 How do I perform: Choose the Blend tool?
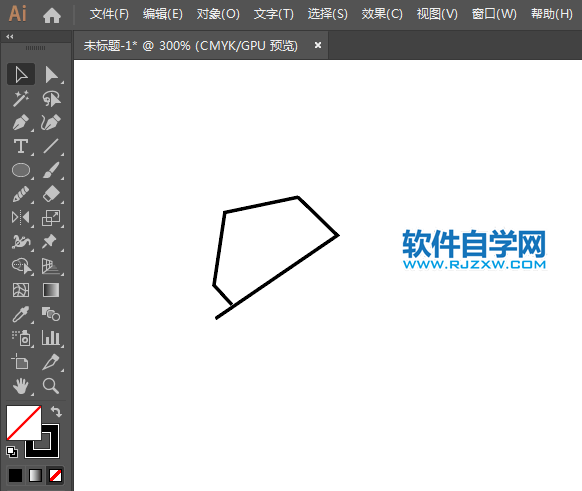click(x=52, y=314)
